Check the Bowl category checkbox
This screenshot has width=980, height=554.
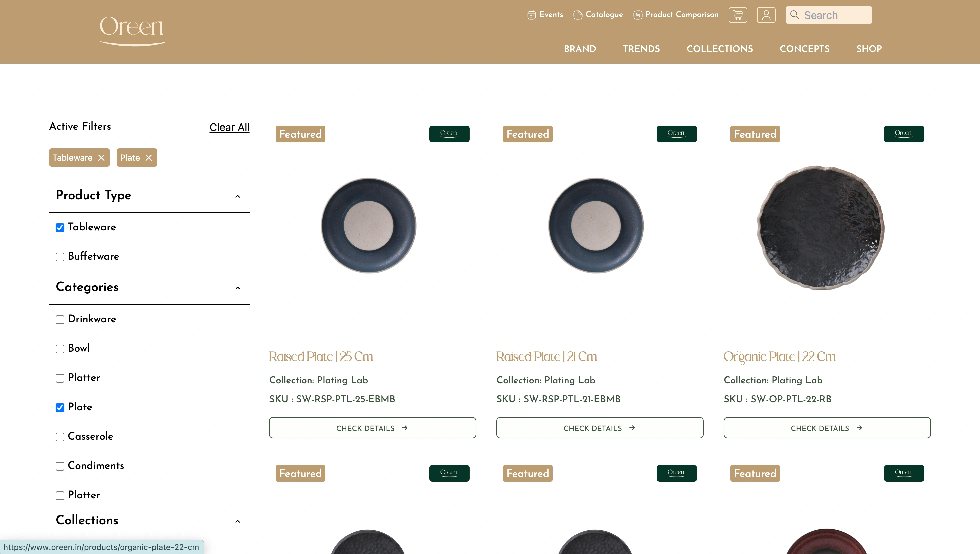60,349
